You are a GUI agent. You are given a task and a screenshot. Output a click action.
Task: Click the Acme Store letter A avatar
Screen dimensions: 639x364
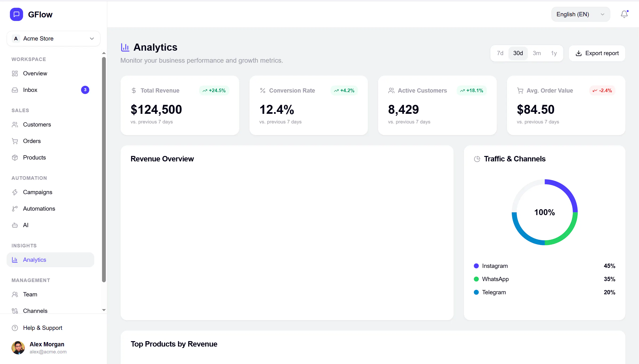[16, 38]
